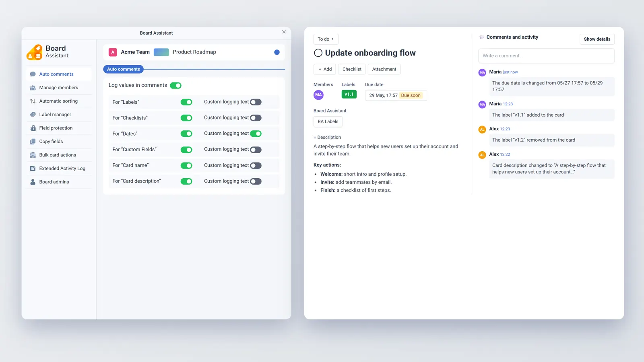This screenshot has height=362, width=644.
Task: Toggle logging for "Card description"
Action: (186, 181)
